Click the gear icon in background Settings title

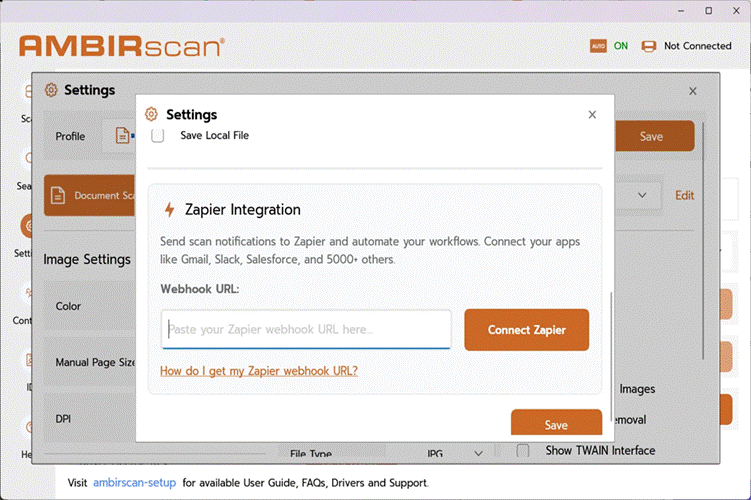(x=51, y=90)
